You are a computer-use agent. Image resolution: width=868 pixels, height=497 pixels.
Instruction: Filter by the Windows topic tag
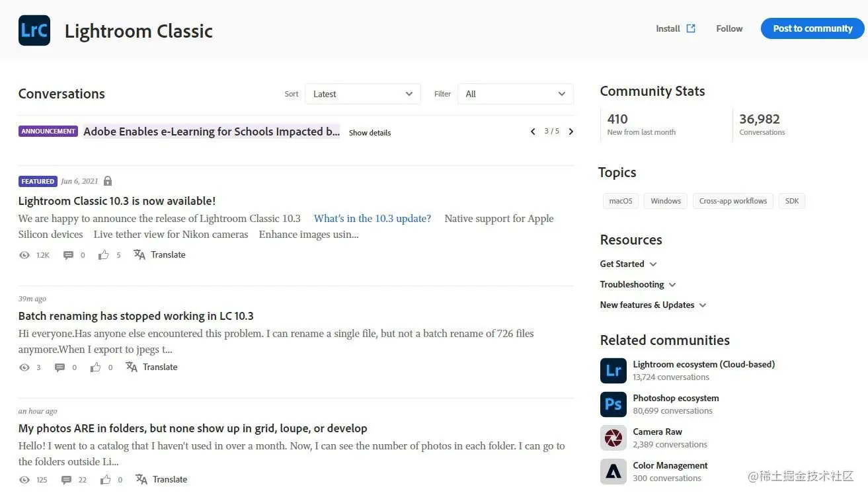pyautogui.click(x=666, y=201)
